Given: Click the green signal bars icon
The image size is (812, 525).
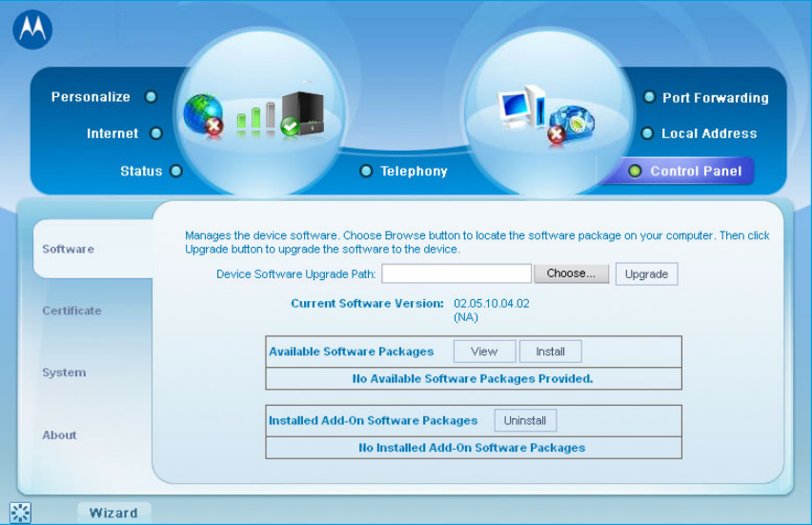Looking at the screenshot, I should [254, 118].
